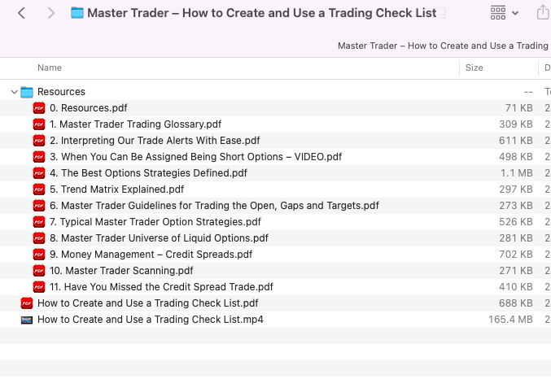The height and width of the screenshot is (392, 551).
Task: Sort by the Name column header
Action: (x=50, y=68)
